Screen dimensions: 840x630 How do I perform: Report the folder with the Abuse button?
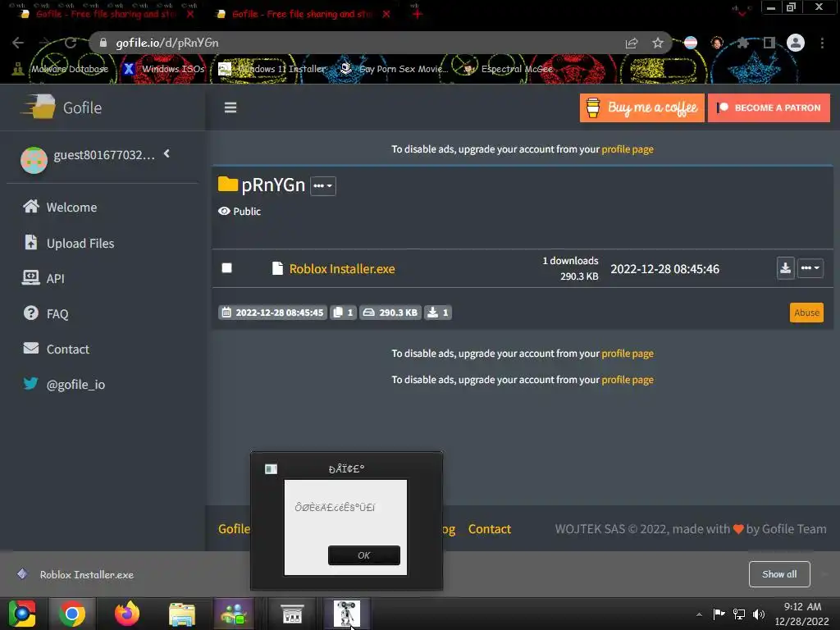806,313
